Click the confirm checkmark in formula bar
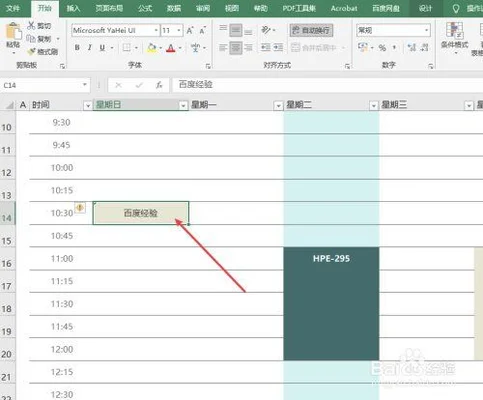 coord(139,85)
